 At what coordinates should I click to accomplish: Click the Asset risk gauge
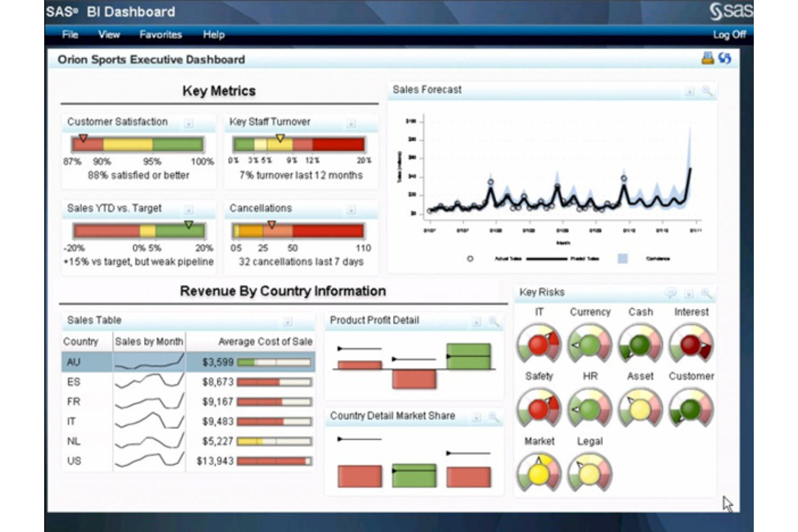coord(640,408)
